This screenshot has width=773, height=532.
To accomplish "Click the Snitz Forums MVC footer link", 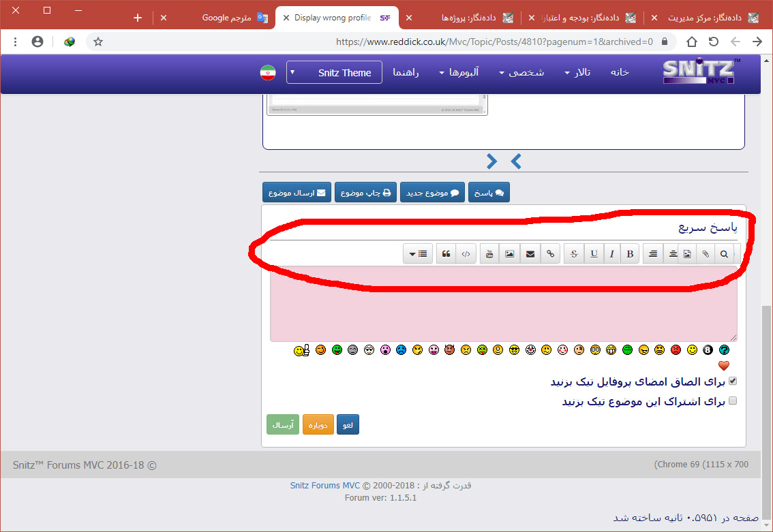I will (324, 486).
